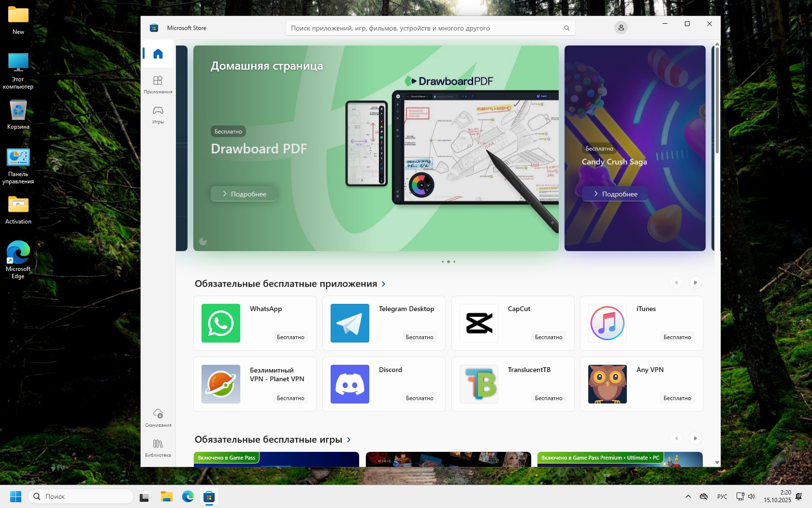This screenshot has width=812, height=508.
Task: Open File Explorer from the taskbar
Action: pyautogui.click(x=167, y=496)
